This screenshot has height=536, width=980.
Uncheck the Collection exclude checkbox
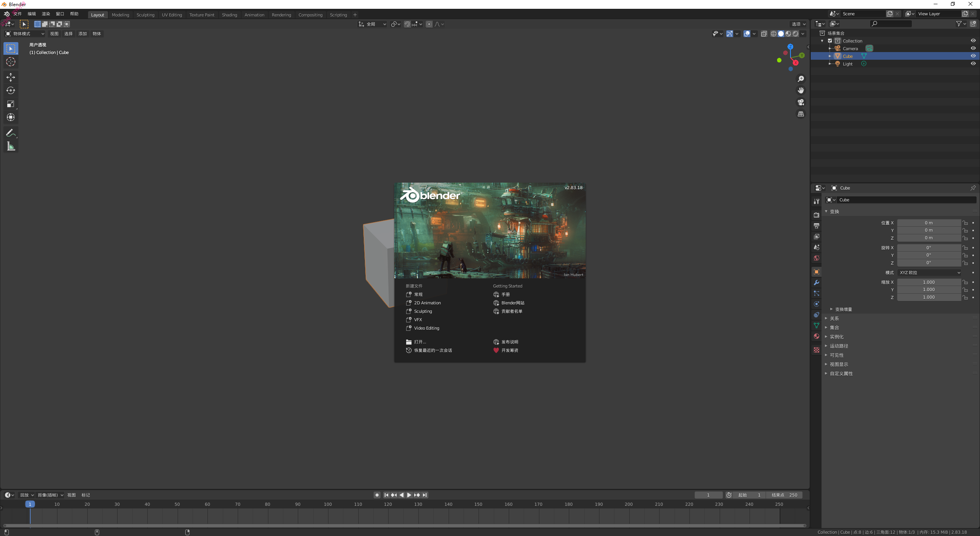830,41
